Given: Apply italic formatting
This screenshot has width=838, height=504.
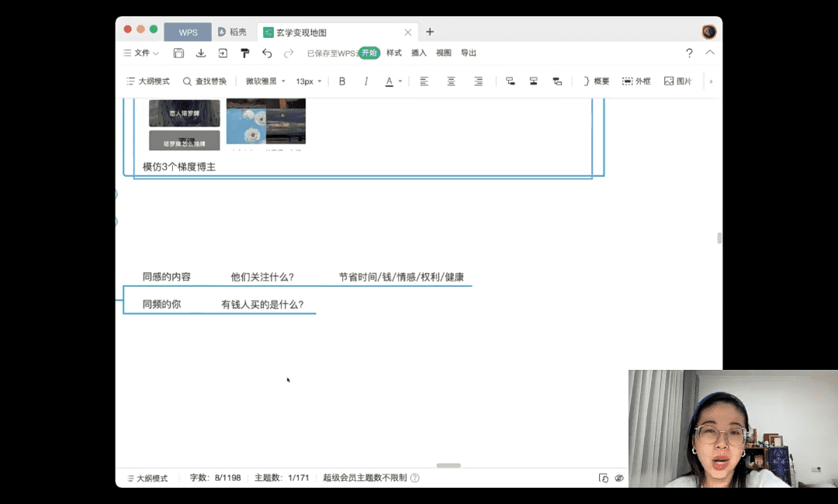Looking at the screenshot, I should [365, 81].
